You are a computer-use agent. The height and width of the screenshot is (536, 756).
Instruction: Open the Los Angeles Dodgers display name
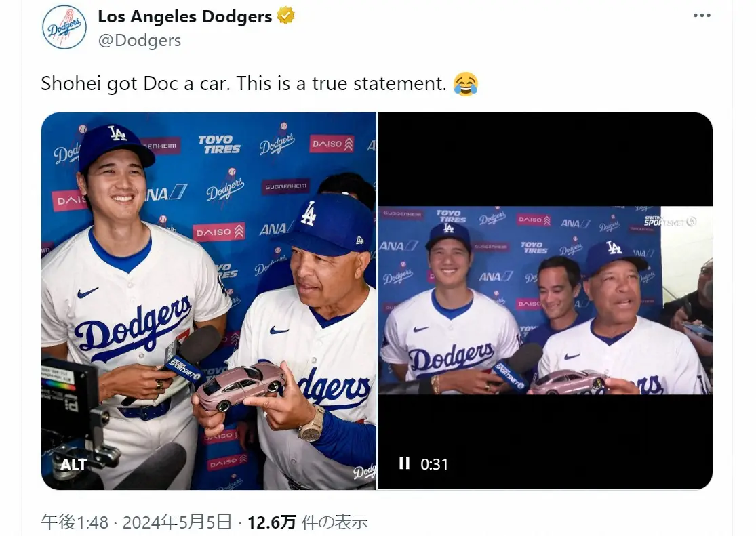click(185, 16)
